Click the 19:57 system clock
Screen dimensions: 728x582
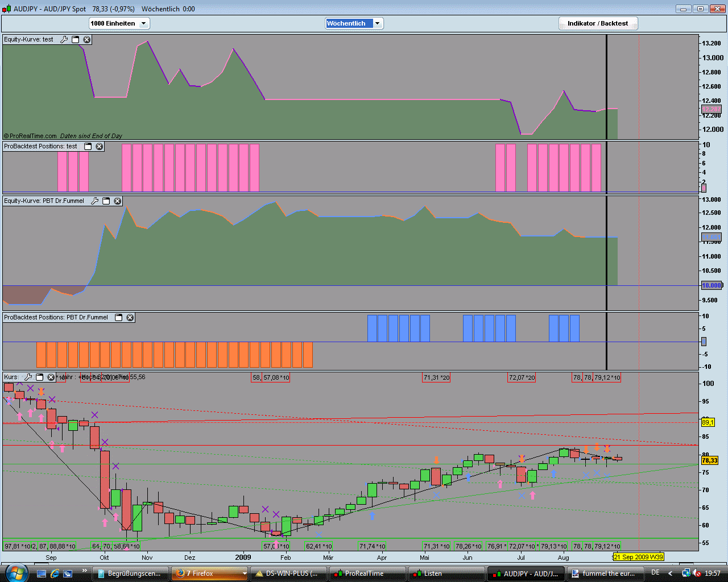(x=713, y=573)
